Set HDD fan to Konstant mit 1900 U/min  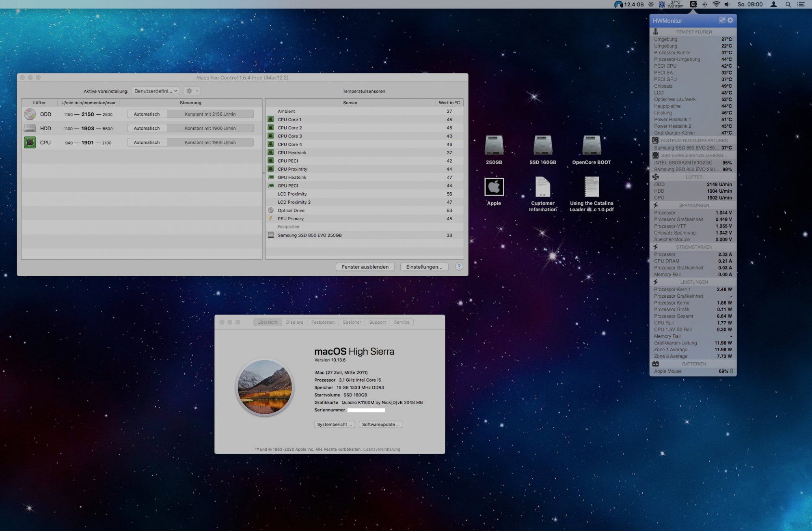click(x=210, y=128)
